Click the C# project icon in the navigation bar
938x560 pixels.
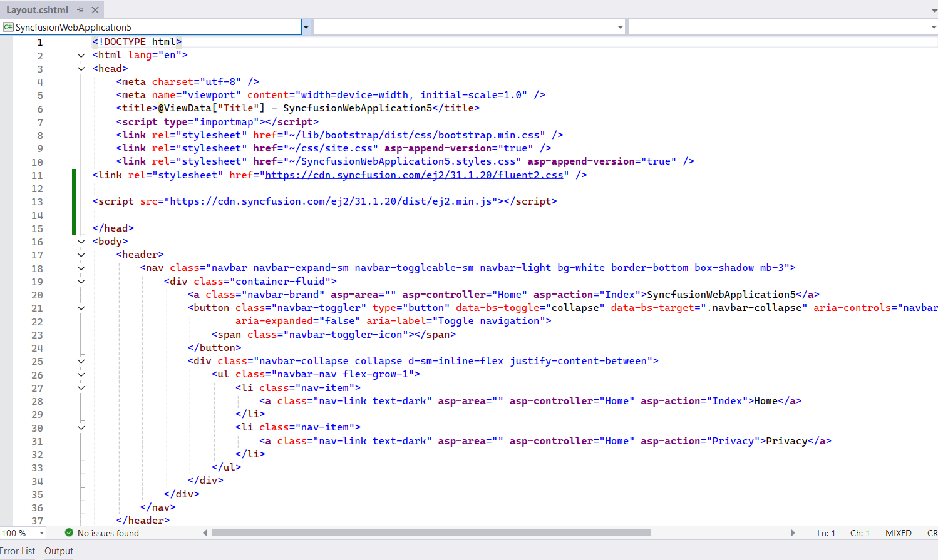9,26
